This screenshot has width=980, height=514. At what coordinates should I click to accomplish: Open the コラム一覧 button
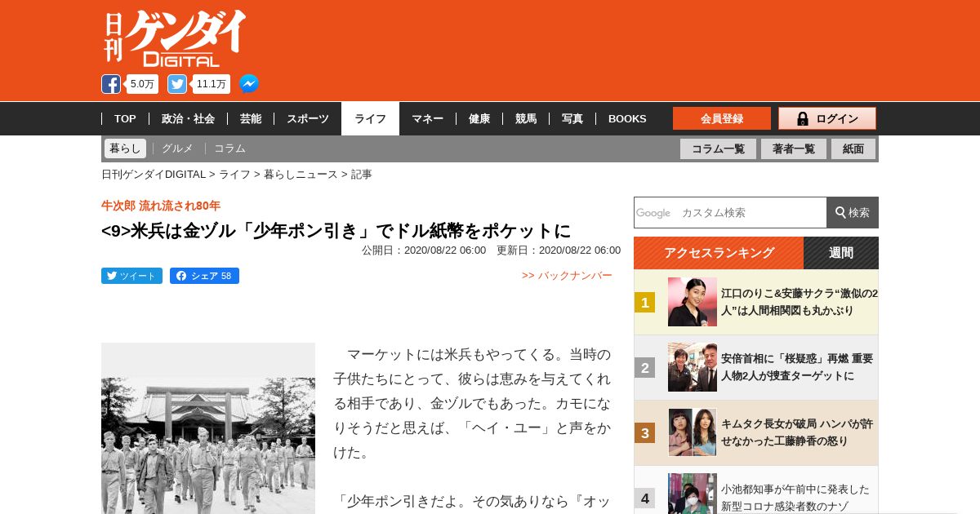pyautogui.click(x=718, y=148)
